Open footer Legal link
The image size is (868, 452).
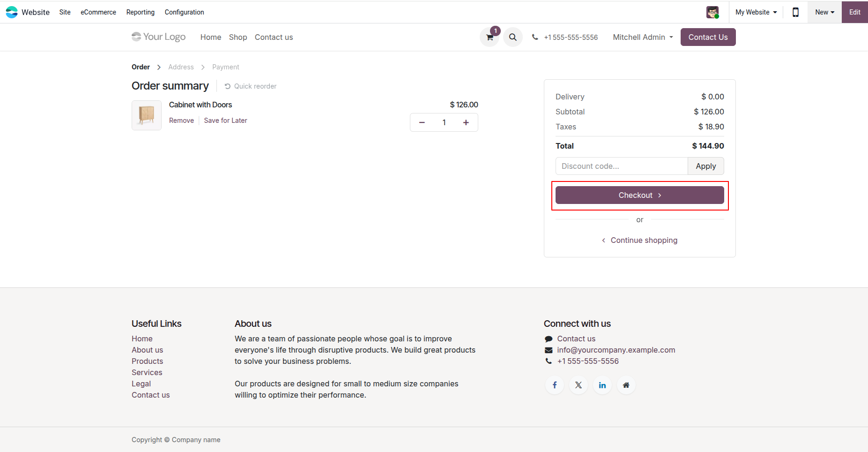point(141,384)
